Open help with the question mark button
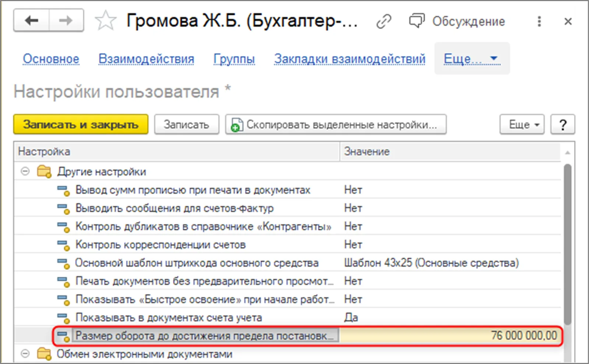 (562, 124)
